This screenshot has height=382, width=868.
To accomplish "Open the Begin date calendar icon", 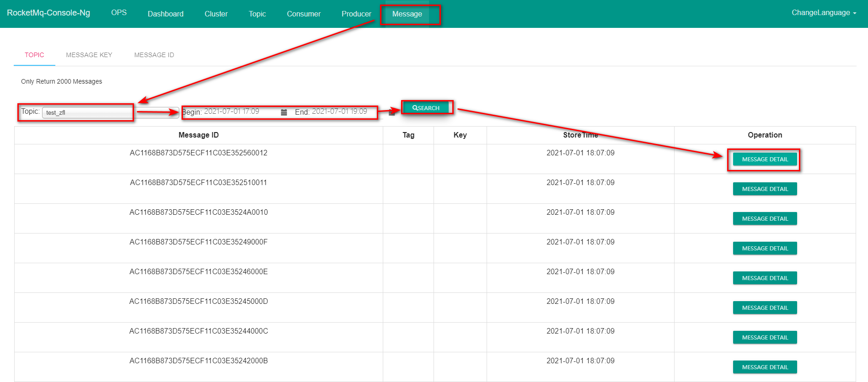I will coord(284,112).
